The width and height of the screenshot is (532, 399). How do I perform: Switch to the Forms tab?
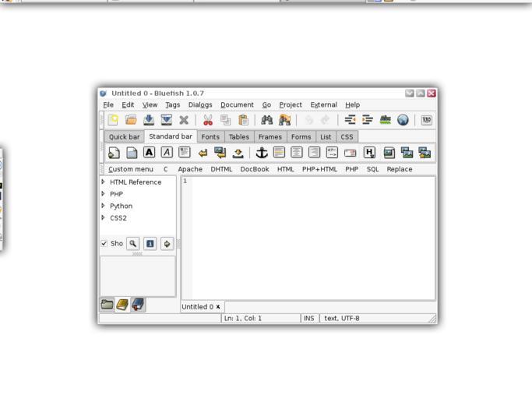301,137
